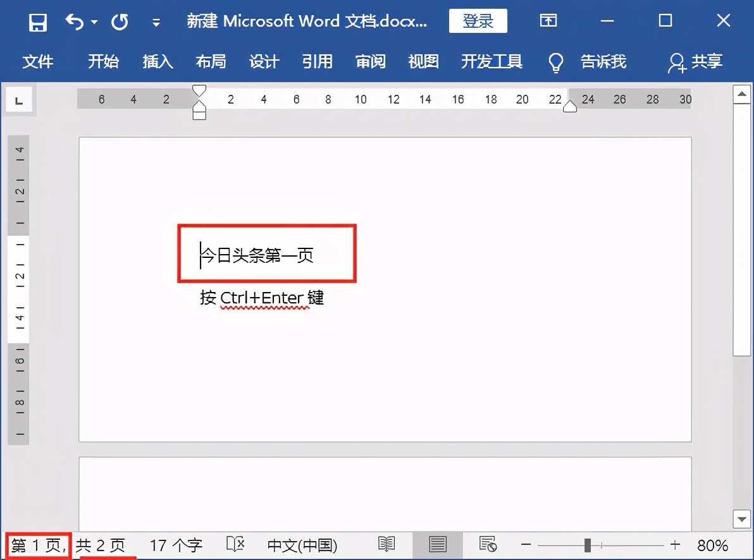Click 中文(中国) language indicator
Screen dimensions: 754x560
click(x=302, y=545)
